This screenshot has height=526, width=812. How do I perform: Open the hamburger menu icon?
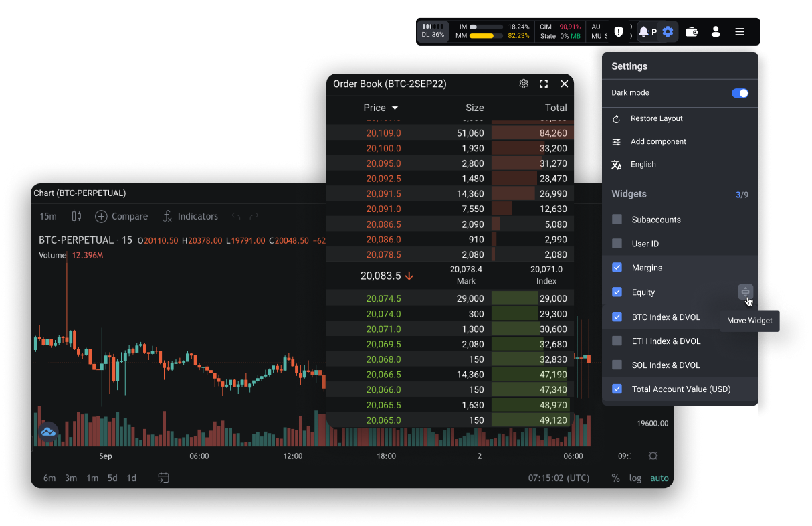click(740, 31)
